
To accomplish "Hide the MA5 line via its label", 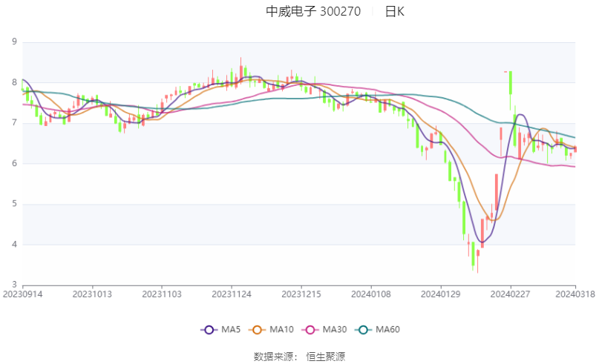I will pyautogui.click(x=231, y=330).
